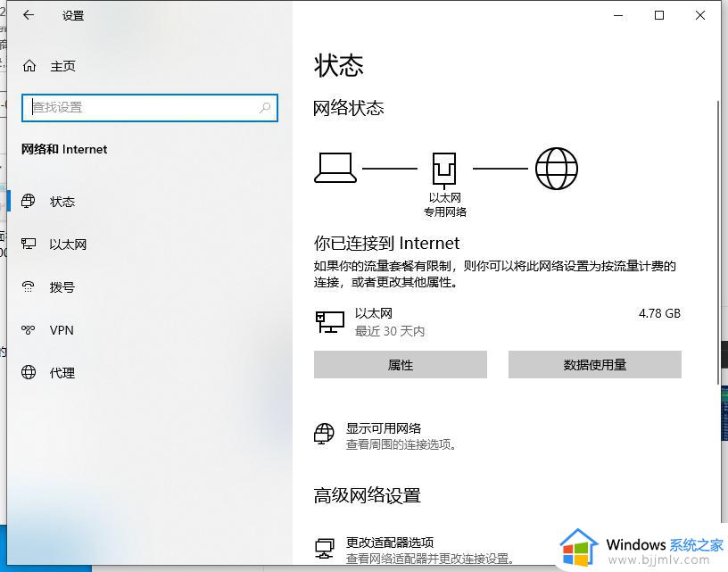Click the 属性 button
The height and width of the screenshot is (572, 728).
[401, 364]
